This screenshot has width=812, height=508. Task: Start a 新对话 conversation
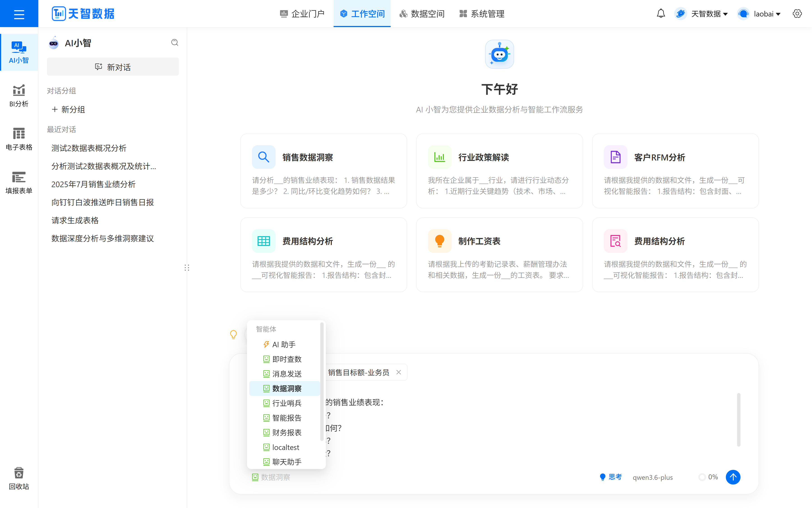coord(113,67)
